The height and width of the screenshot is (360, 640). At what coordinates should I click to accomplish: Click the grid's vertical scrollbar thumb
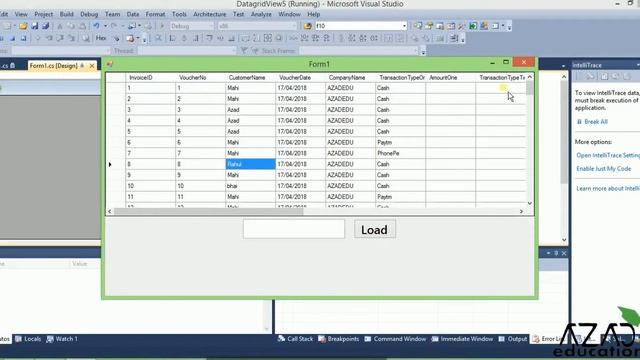[529, 88]
